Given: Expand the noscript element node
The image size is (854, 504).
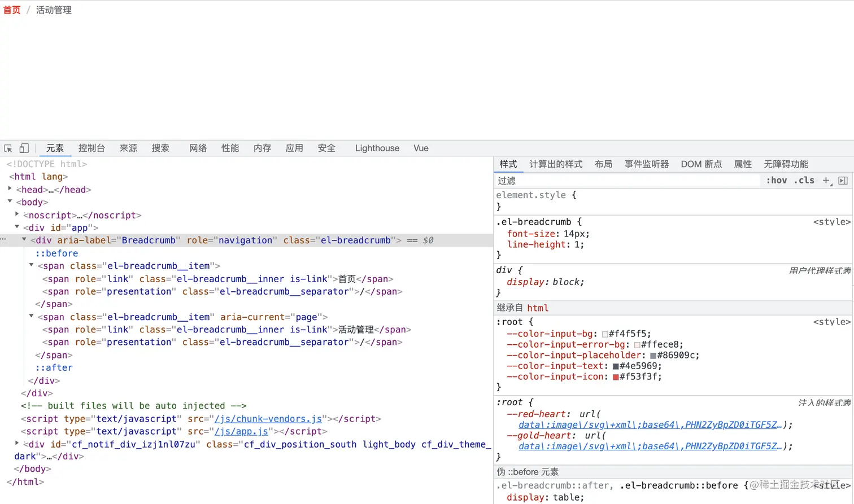Looking at the screenshot, I should coord(18,214).
